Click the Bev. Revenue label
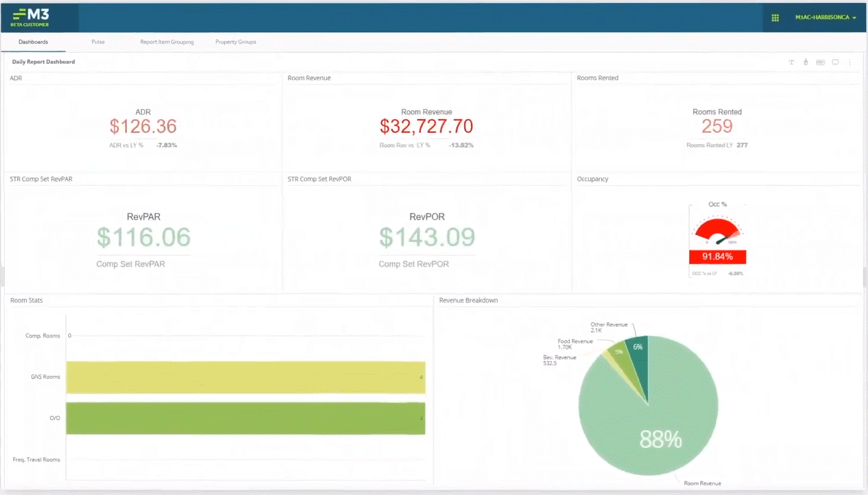This screenshot has width=868, height=495. [x=558, y=357]
